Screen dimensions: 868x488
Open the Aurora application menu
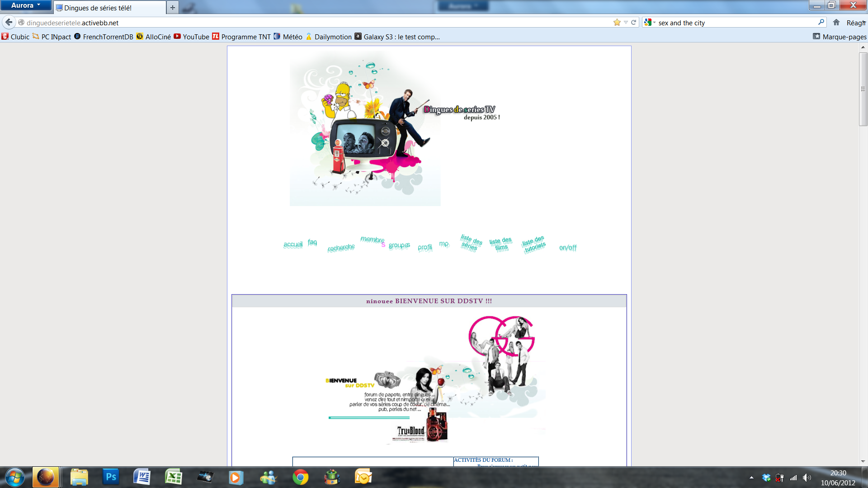(x=26, y=5)
